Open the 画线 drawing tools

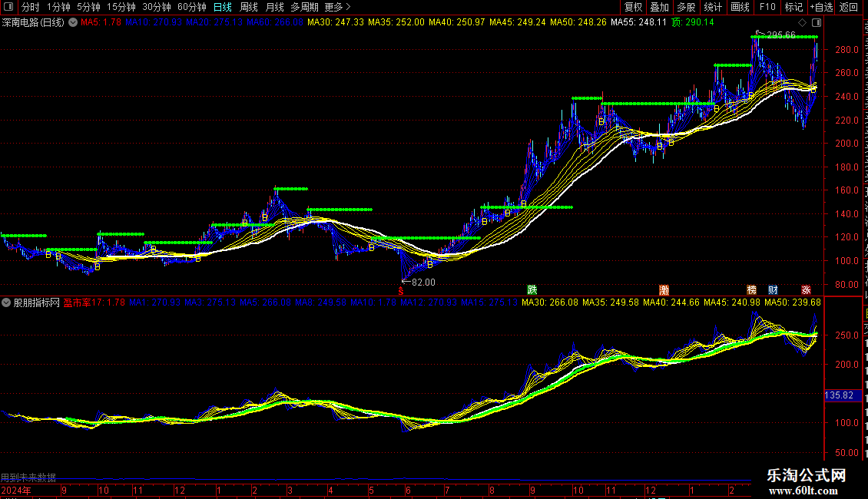(x=740, y=7)
